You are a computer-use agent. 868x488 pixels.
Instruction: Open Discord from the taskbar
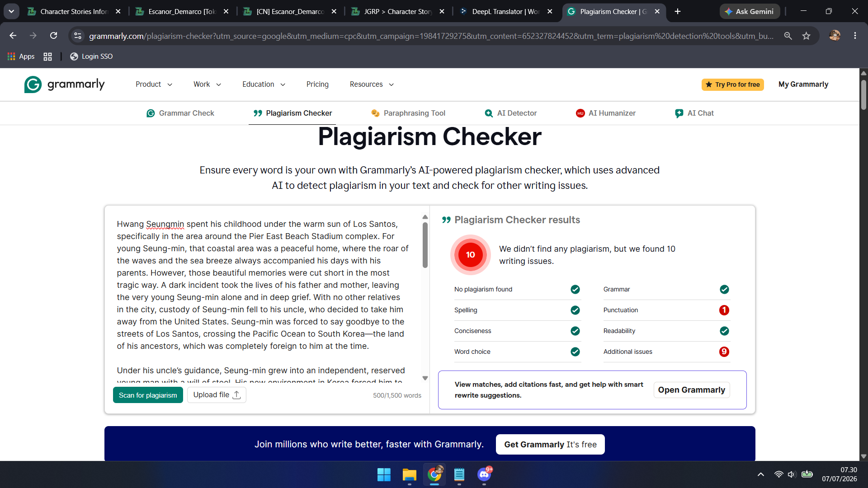click(484, 474)
